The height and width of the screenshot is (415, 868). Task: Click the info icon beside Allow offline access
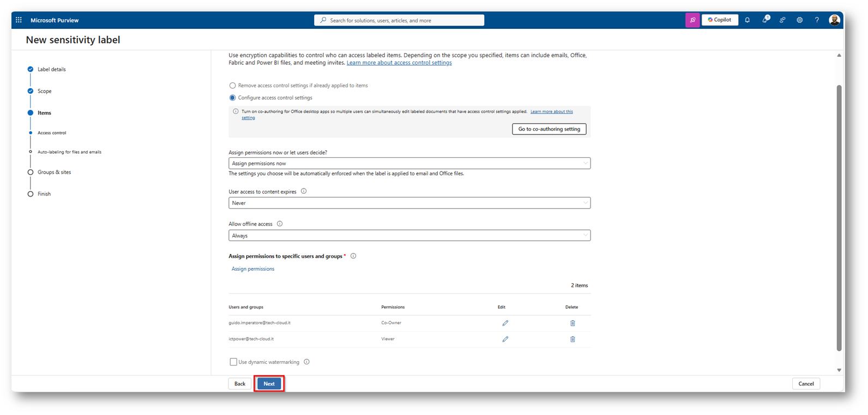tap(280, 224)
